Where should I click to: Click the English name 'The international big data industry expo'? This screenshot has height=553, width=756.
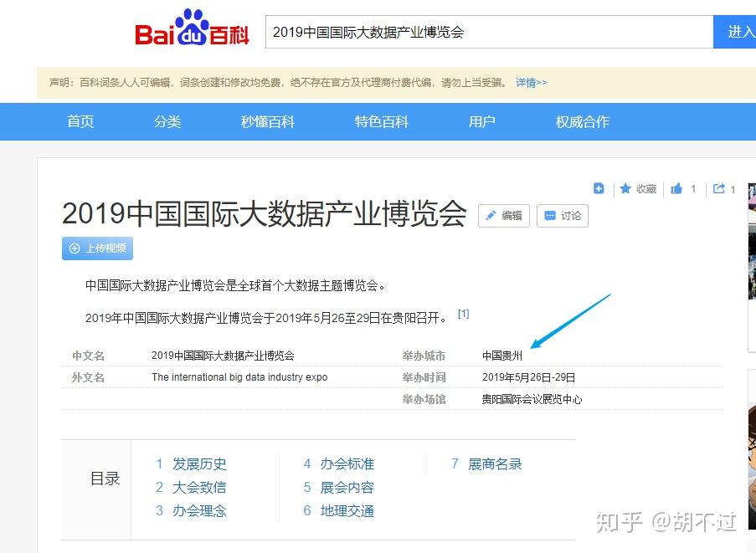click(x=239, y=377)
